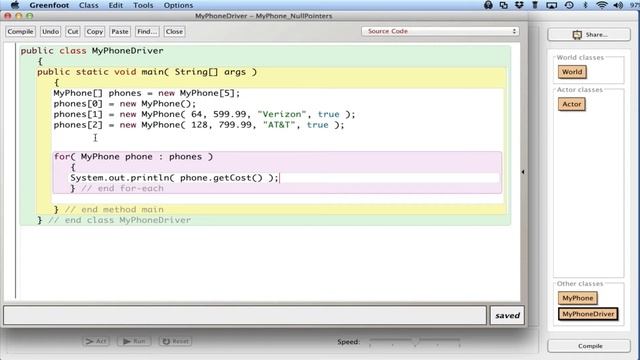
Task: Click the editor message status field
Action: click(x=245, y=316)
